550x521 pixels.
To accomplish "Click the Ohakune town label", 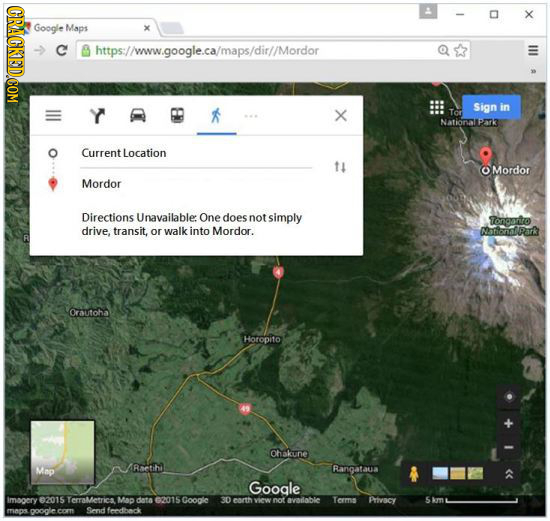I will point(289,453).
